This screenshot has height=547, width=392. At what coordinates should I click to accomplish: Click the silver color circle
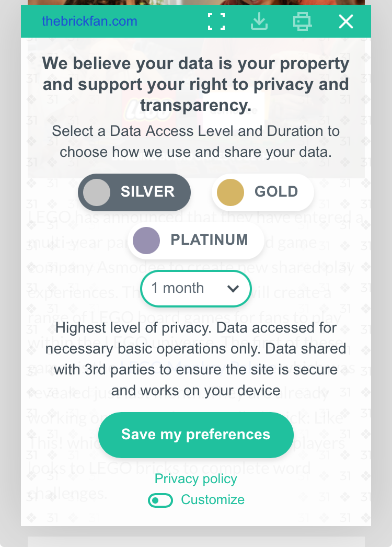point(97,192)
